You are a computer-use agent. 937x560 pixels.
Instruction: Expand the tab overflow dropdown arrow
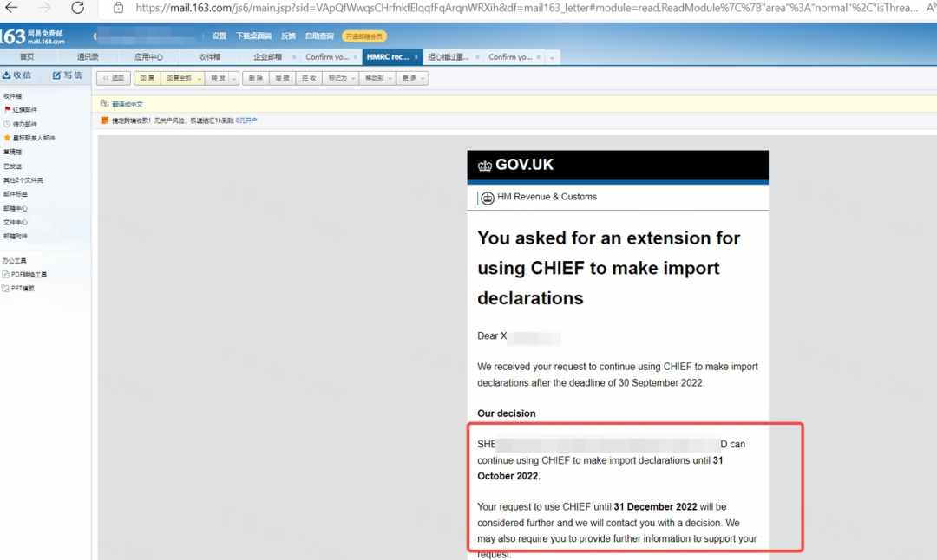(x=552, y=57)
